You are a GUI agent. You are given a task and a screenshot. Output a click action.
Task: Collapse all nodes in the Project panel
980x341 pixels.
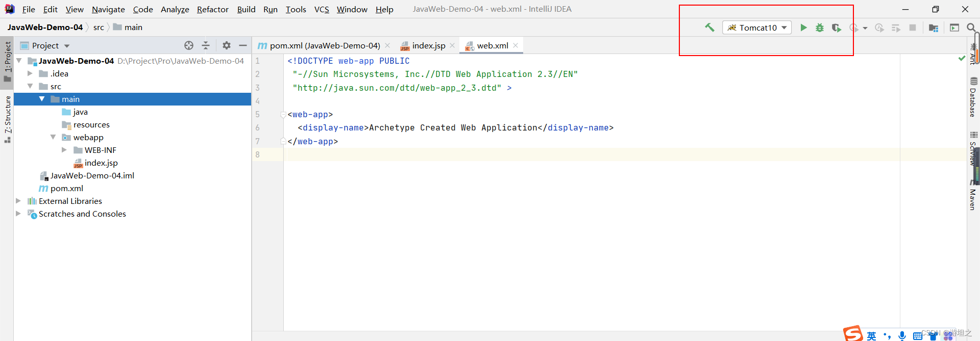point(206,45)
